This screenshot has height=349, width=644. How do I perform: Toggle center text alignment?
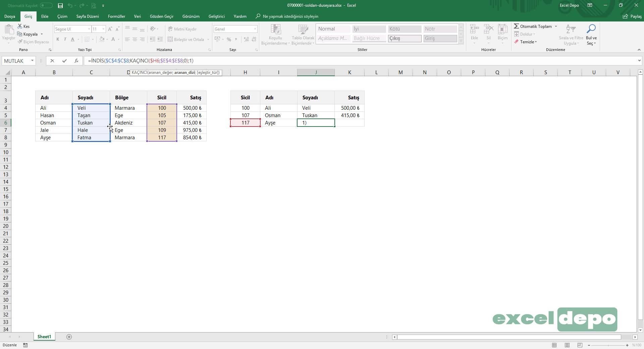pyautogui.click(x=135, y=39)
